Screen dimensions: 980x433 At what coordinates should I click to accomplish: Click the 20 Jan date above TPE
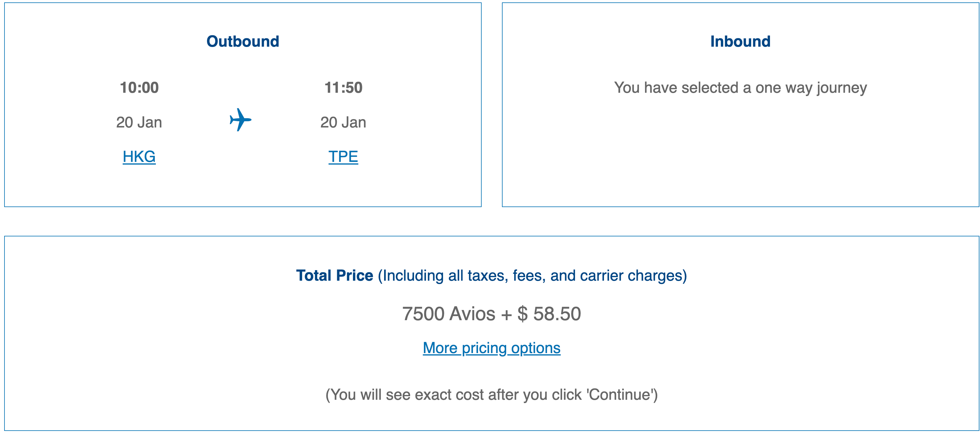tap(343, 122)
